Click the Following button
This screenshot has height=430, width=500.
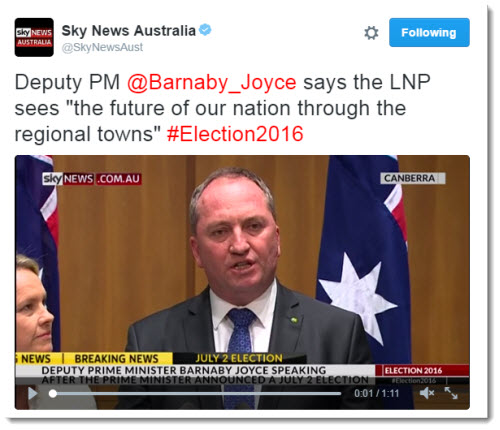pos(429,33)
